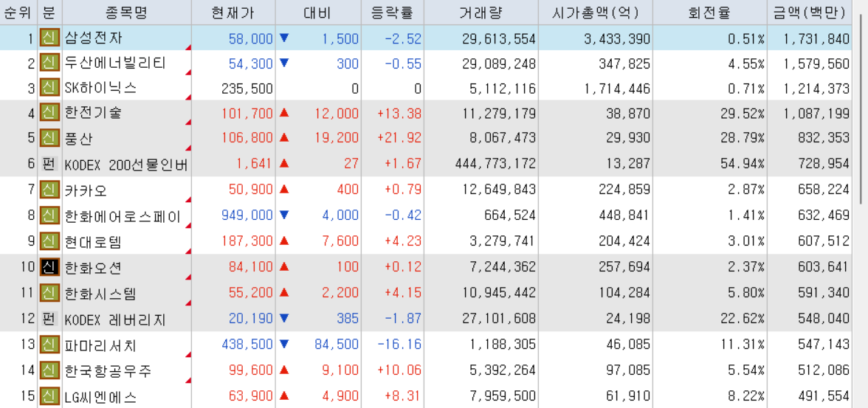Select the 두산에너빌리티 stock name

(115, 63)
